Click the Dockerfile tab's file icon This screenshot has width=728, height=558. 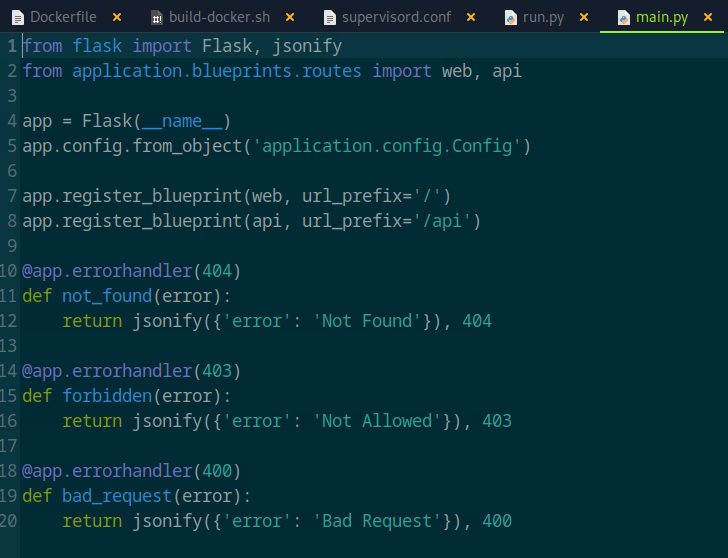click(17, 18)
